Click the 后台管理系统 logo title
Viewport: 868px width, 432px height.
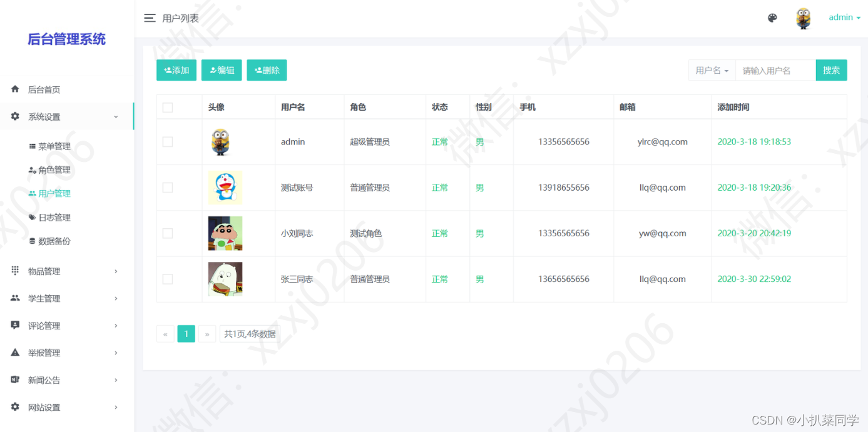66,39
